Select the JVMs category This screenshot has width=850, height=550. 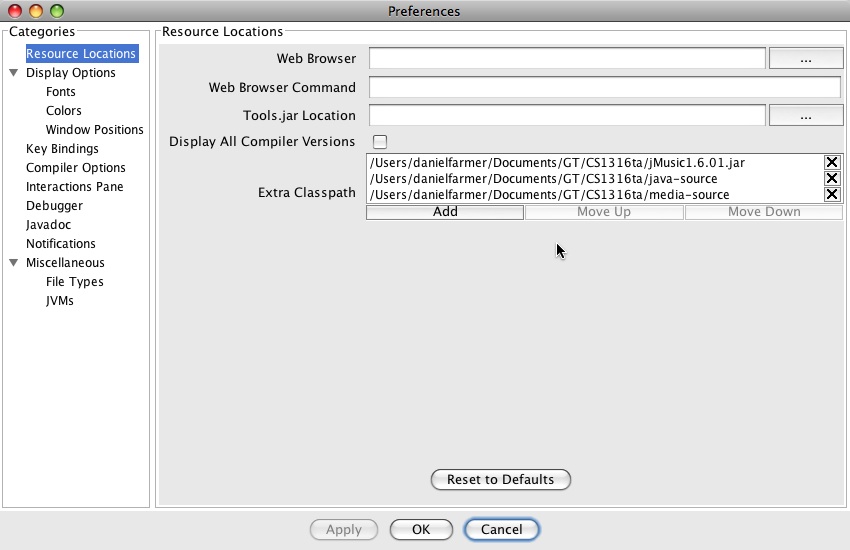click(60, 301)
